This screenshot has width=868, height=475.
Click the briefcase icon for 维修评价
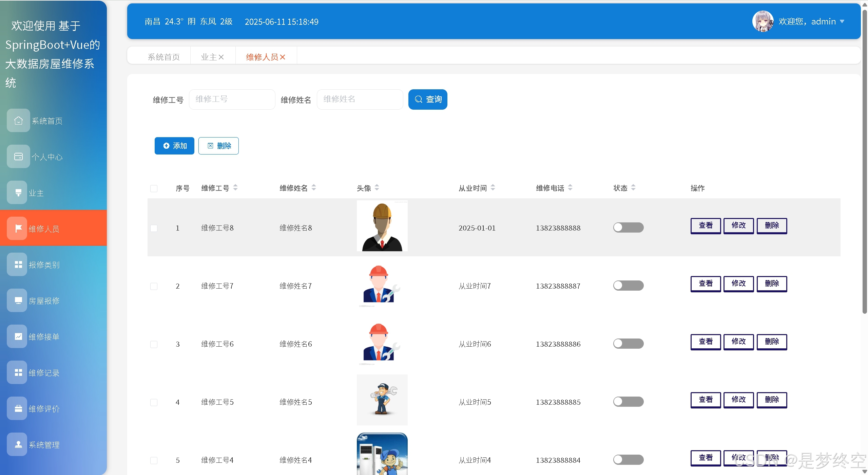click(18, 408)
